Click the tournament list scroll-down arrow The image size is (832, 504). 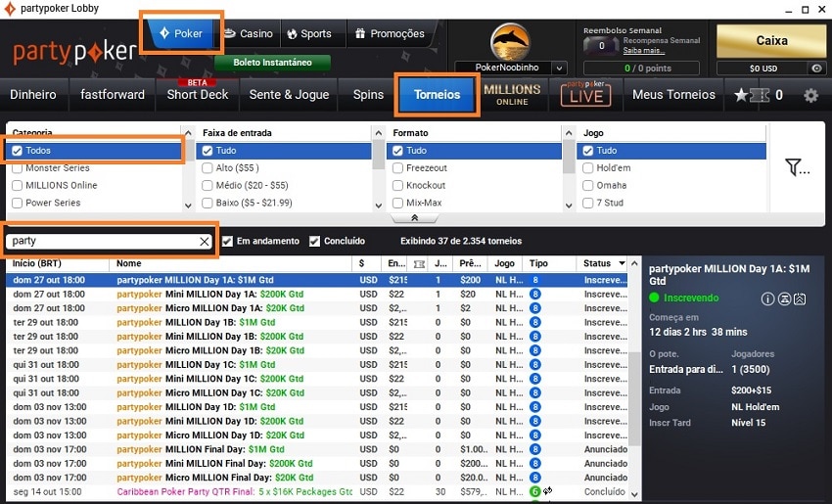click(x=634, y=494)
